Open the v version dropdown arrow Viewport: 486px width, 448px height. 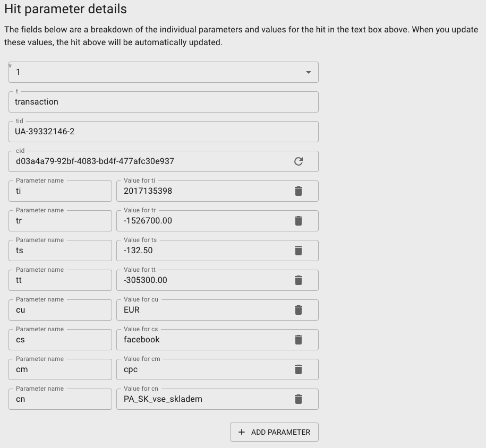[309, 73]
